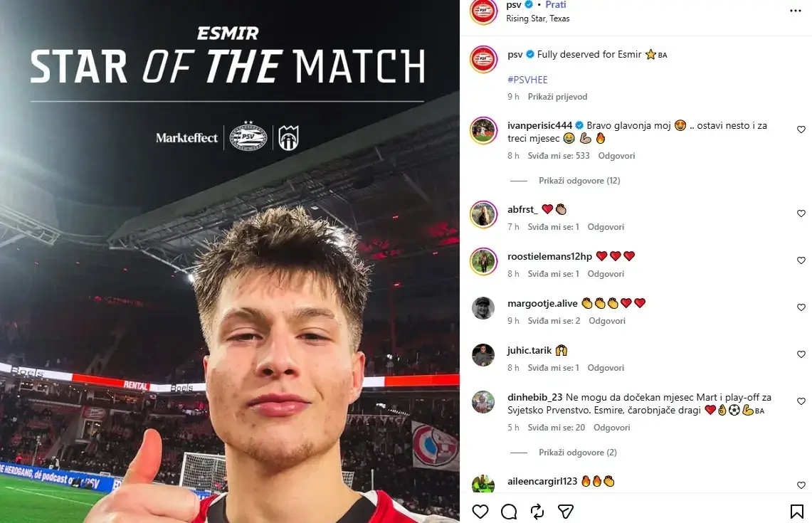Like the abfrst_ comment heart
This screenshot has height=523, width=812.
click(x=801, y=213)
